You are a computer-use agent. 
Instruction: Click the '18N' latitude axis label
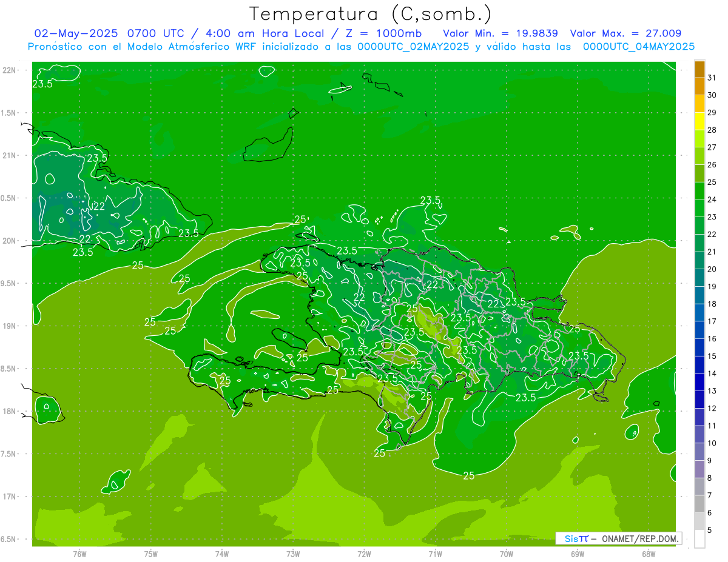click(10, 412)
